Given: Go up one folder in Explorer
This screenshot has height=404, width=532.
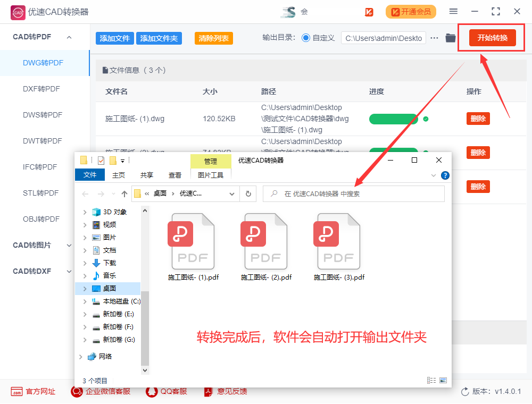Looking at the screenshot, I should pos(124,194).
